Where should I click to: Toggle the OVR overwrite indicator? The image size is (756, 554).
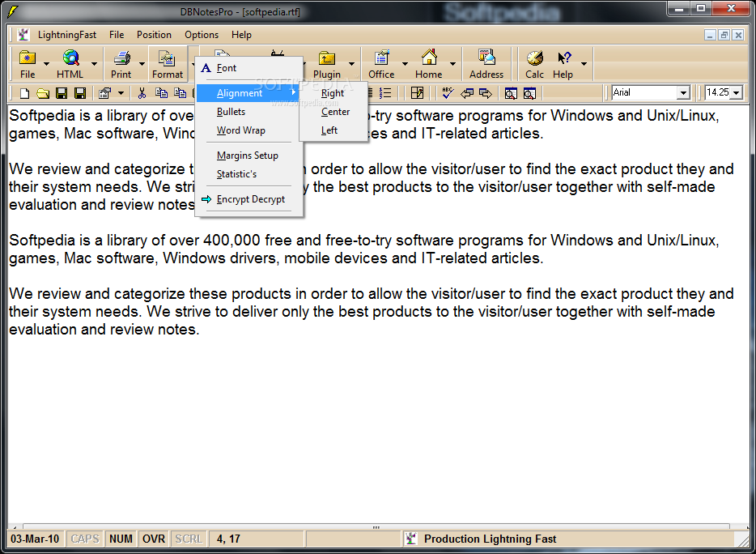[x=154, y=539]
